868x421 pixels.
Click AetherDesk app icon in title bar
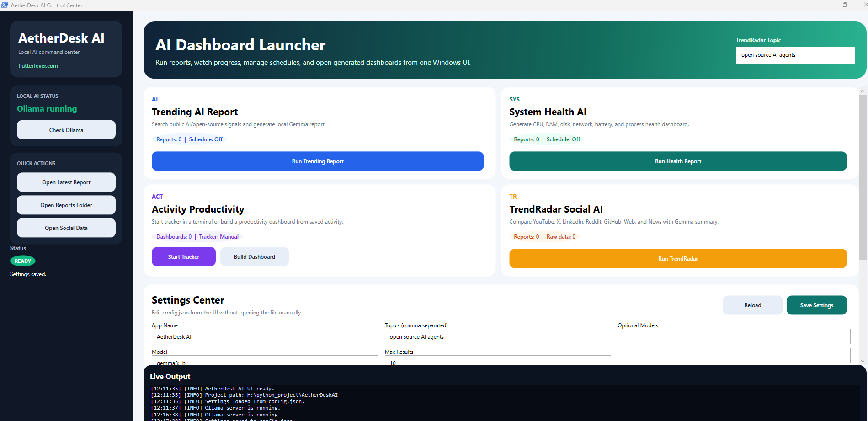click(x=5, y=5)
